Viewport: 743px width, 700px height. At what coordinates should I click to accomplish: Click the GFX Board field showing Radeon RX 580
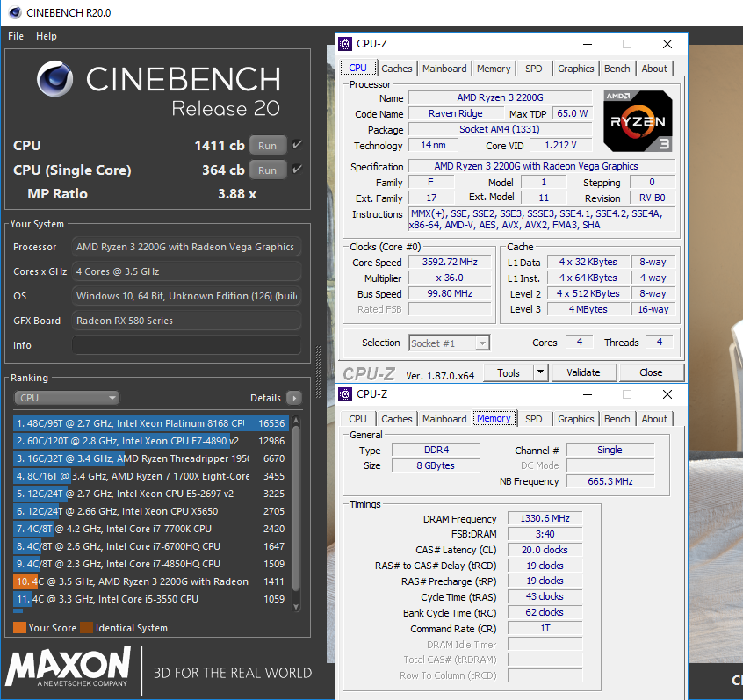(x=187, y=321)
